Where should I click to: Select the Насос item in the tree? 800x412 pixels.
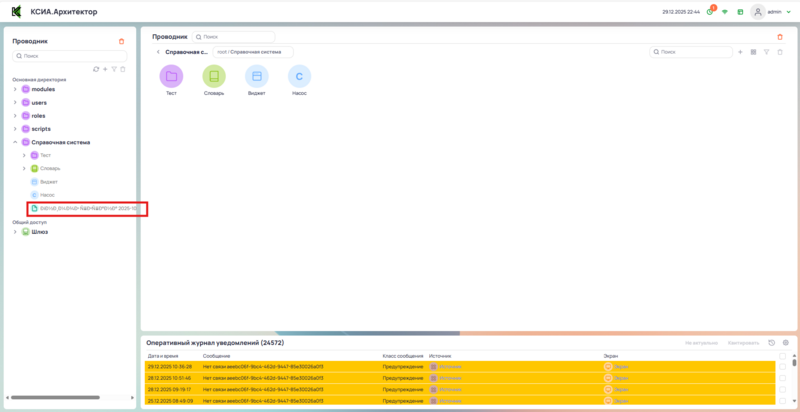[x=47, y=194]
